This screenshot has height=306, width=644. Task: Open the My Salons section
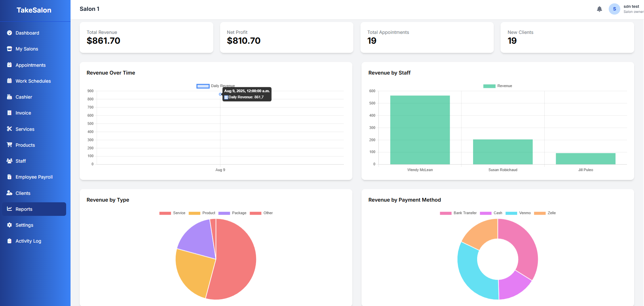[26, 49]
